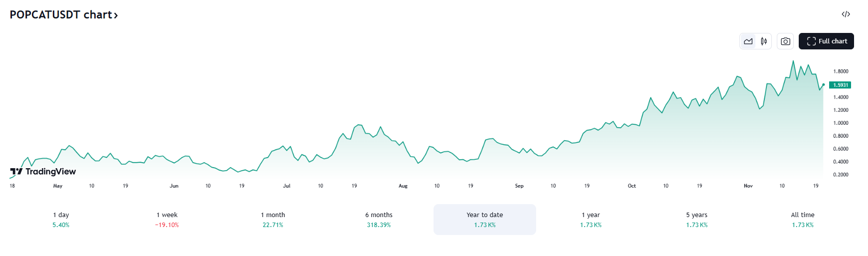Click the current price label 1.5931
The image size is (868, 256).
coord(841,85)
